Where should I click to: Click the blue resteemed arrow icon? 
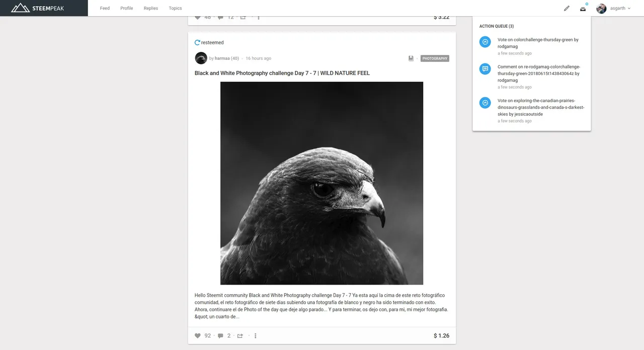coord(197,43)
